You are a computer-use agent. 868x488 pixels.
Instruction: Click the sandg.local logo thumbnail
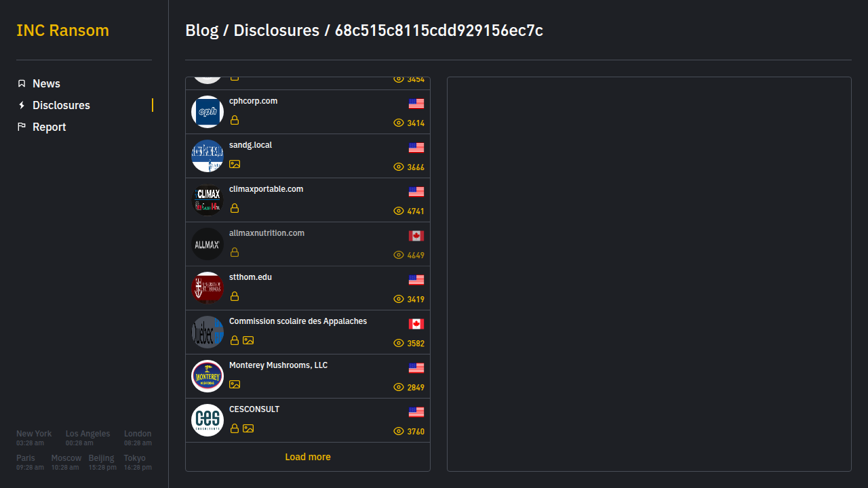[208, 156]
